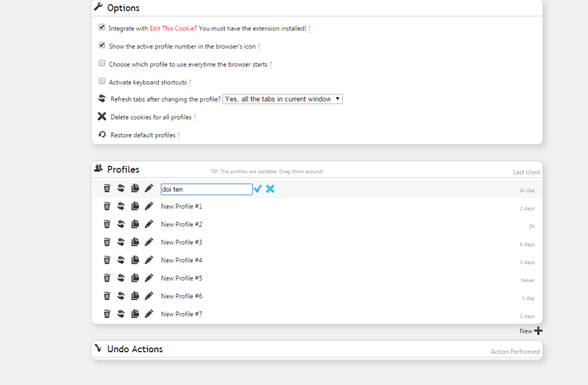Screen dimensions: 588x385
Task: Enable choosing profile on browser start
Action: tap(102, 63)
